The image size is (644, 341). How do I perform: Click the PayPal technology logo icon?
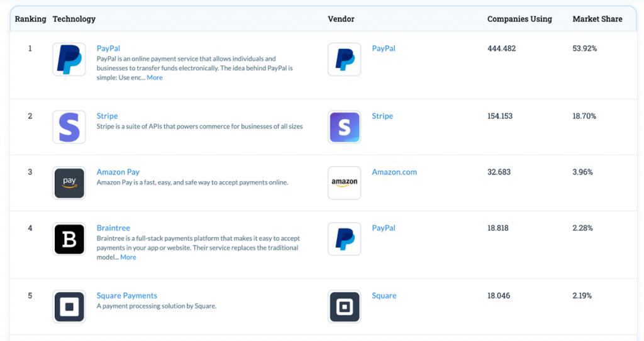coord(69,60)
